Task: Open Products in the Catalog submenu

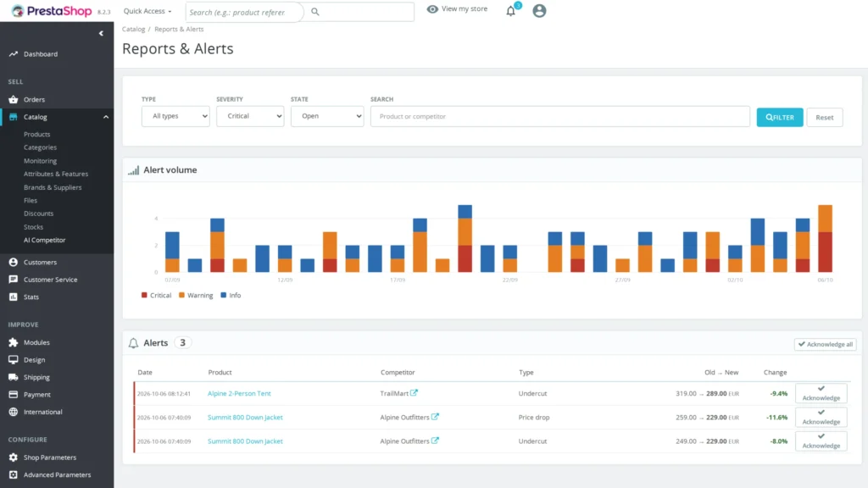Action: 37,135
